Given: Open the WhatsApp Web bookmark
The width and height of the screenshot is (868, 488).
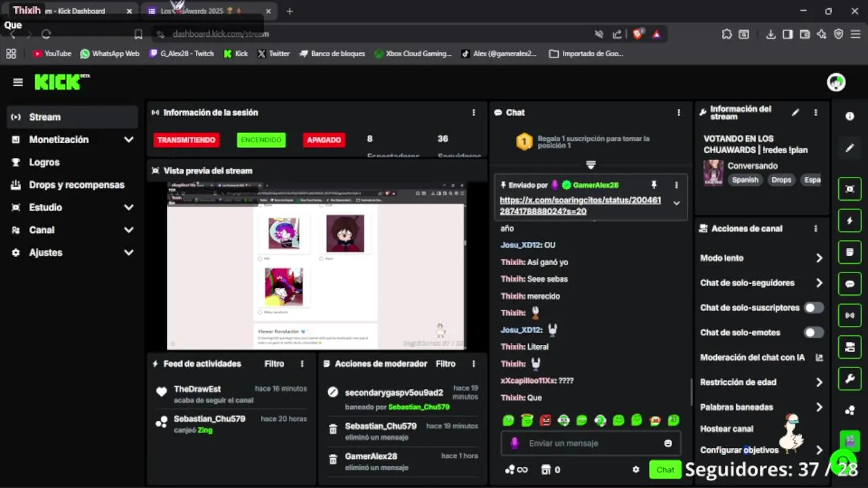Looking at the screenshot, I should [109, 54].
